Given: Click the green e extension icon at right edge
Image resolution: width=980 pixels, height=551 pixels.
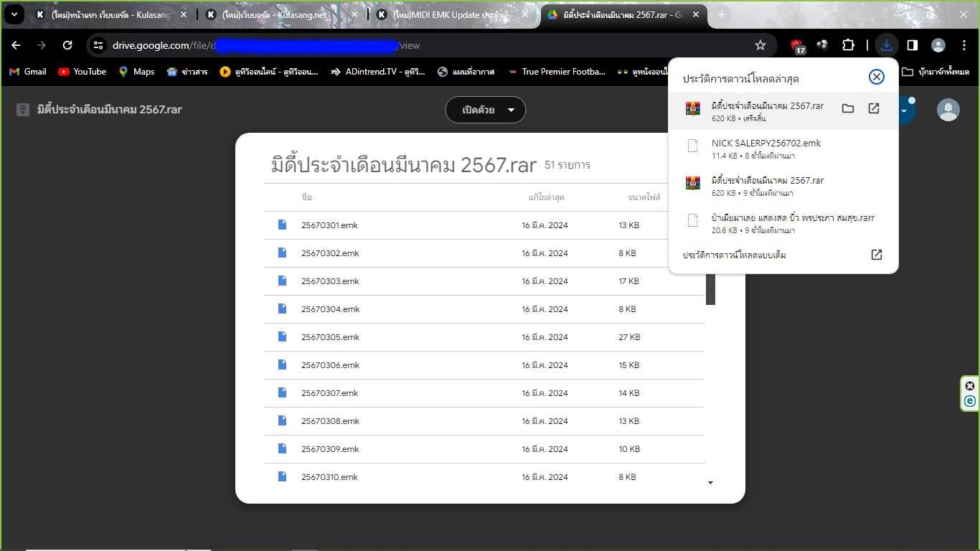Looking at the screenshot, I should coord(970,401).
